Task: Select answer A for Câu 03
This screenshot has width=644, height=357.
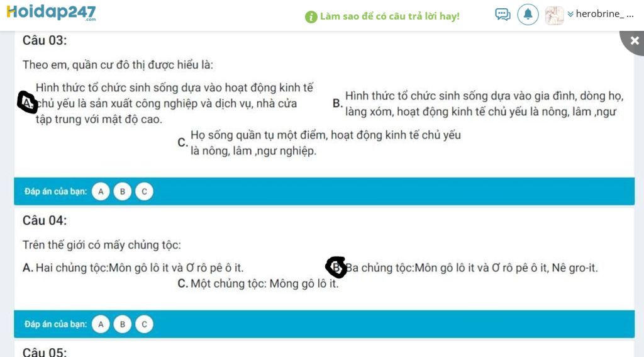Action: point(101,191)
